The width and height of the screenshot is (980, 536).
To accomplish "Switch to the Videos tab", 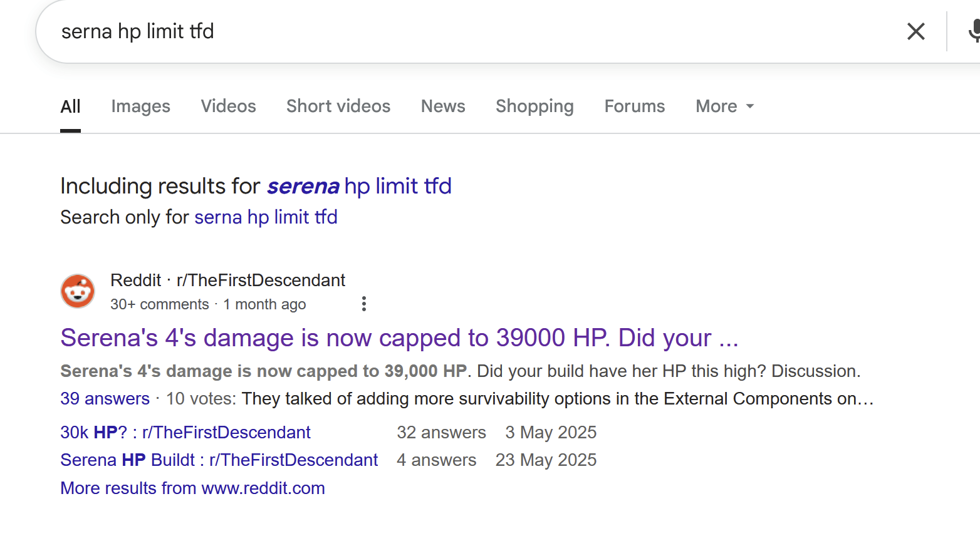I will (x=229, y=106).
